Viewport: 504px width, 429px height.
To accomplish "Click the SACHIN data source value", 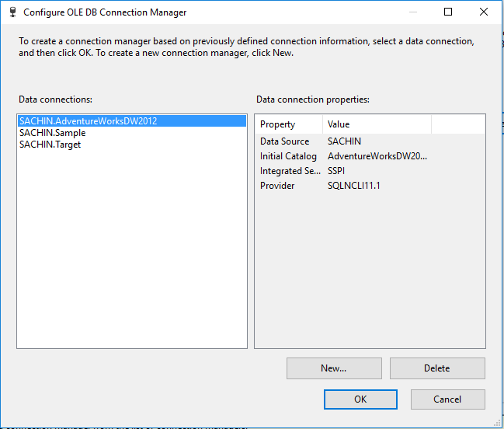I will [x=344, y=141].
